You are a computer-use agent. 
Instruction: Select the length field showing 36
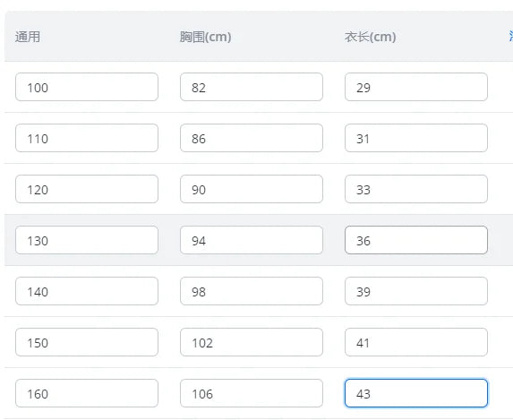[x=416, y=240]
